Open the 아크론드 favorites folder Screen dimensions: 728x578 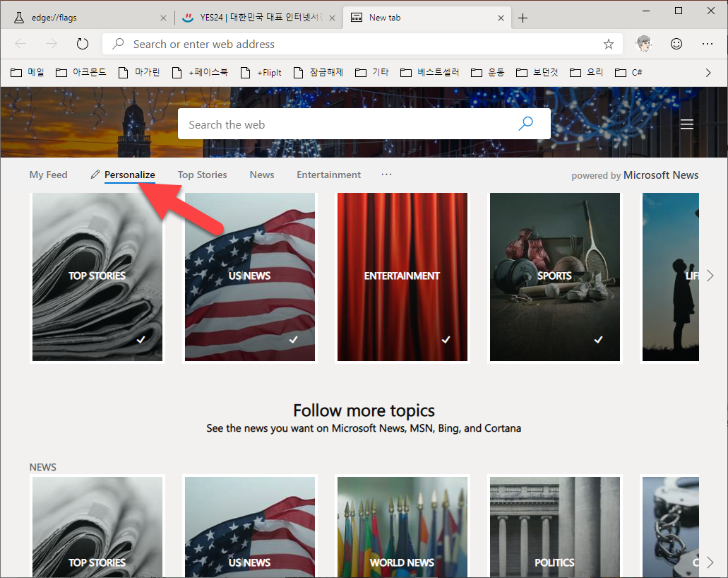(80, 73)
